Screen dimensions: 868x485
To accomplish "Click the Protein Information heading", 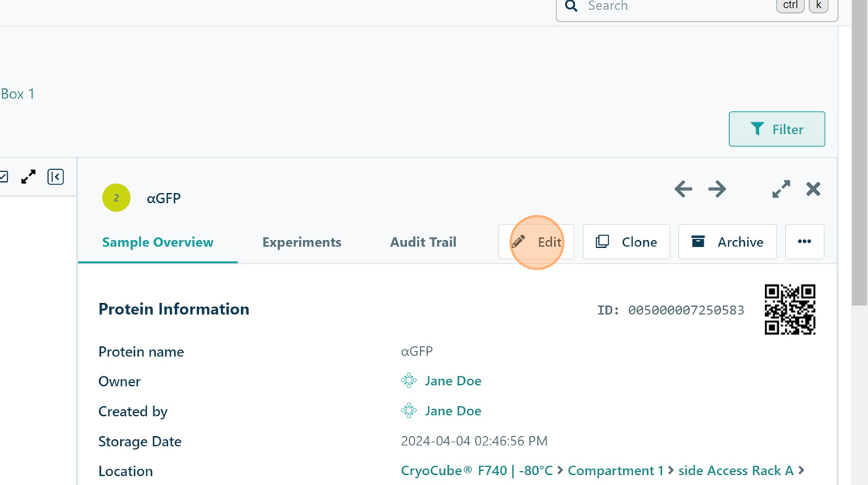I will 174,309.
